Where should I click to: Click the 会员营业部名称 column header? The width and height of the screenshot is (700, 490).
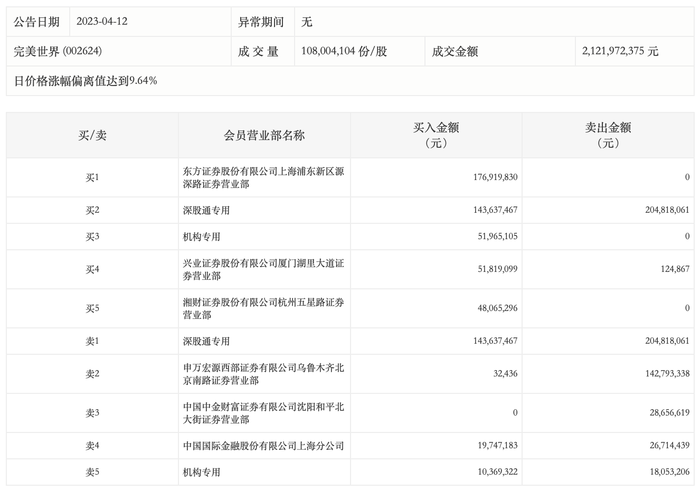[x=264, y=135]
